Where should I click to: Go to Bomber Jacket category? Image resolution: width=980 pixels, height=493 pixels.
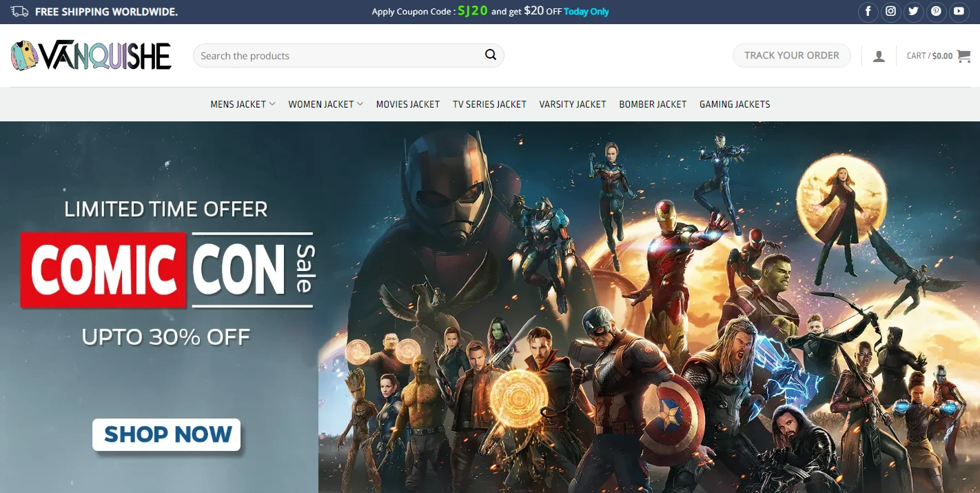(653, 104)
